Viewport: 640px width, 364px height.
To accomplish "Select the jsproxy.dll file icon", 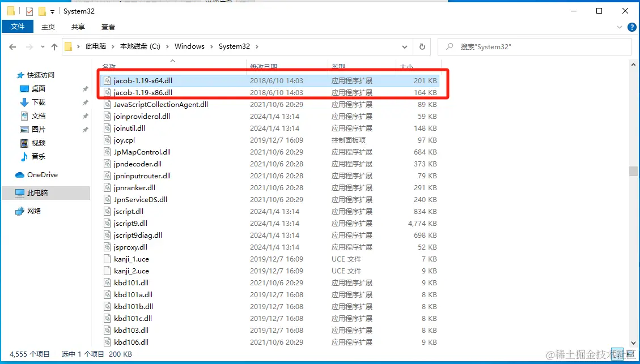I will point(107,247).
